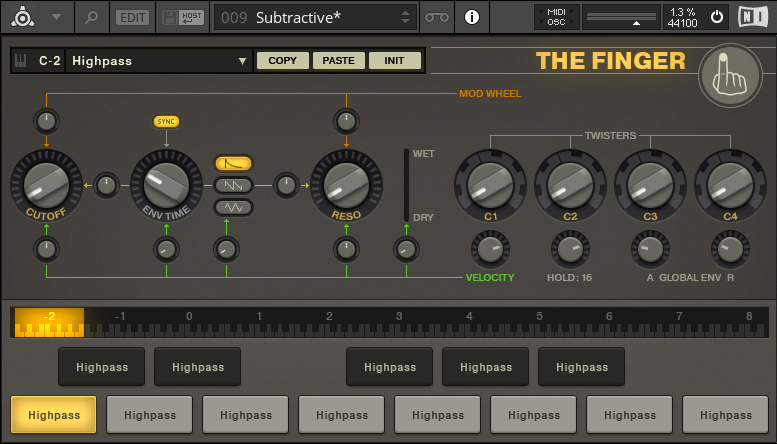The width and height of the screenshot is (777, 444).
Task: Click the PASTE button
Action: click(x=338, y=61)
